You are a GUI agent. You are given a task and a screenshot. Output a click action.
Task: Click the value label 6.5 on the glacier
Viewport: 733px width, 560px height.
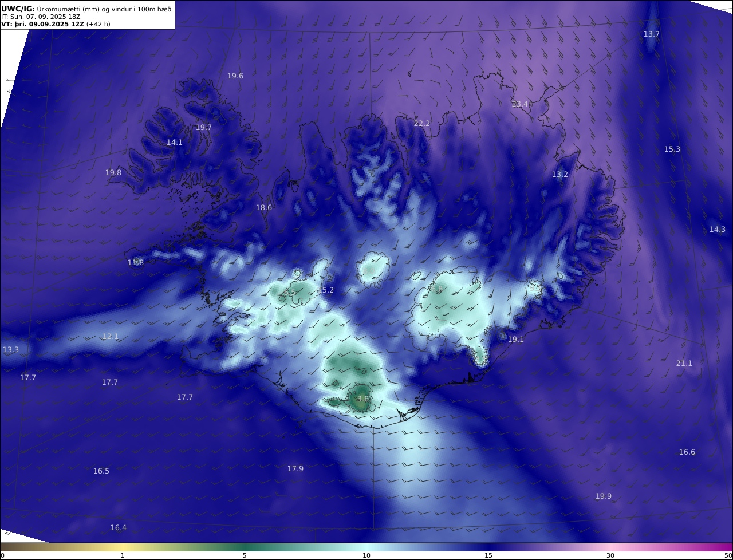pos(290,293)
